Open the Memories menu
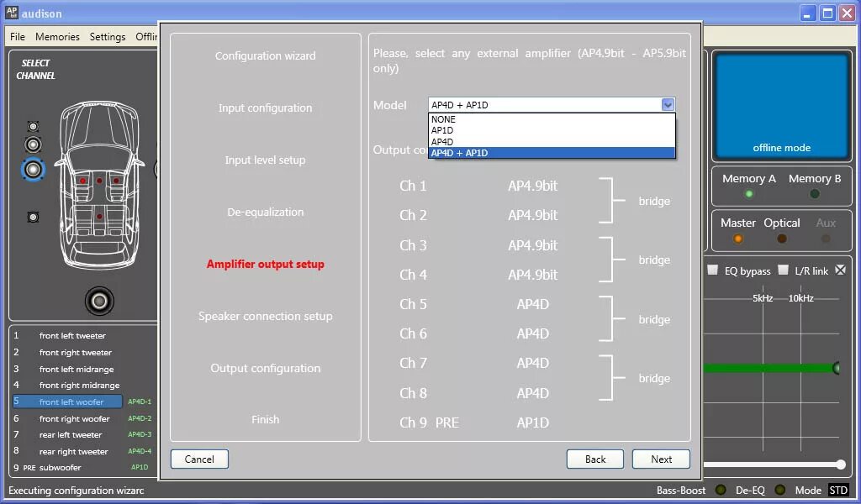Image resolution: width=861 pixels, height=504 pixels. [57, 37]
